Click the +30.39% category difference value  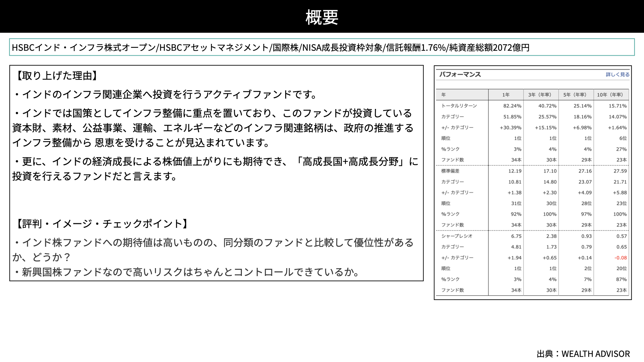[x=511, y=128]
